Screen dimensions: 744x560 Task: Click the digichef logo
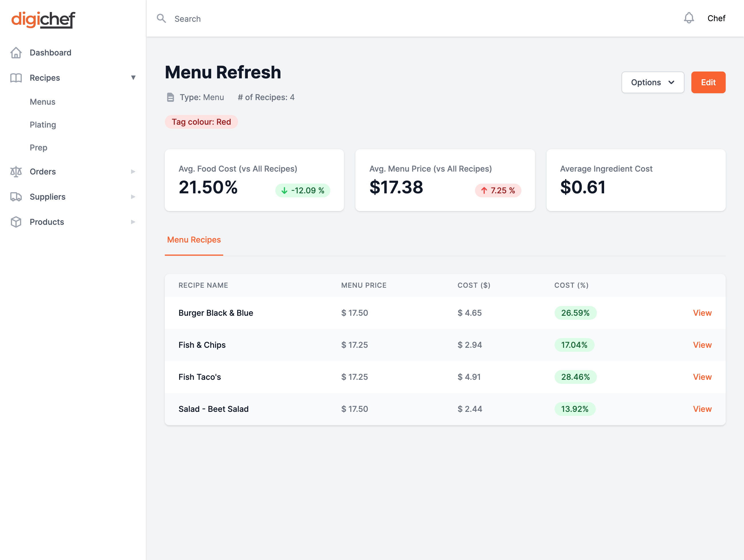[43, 19]
